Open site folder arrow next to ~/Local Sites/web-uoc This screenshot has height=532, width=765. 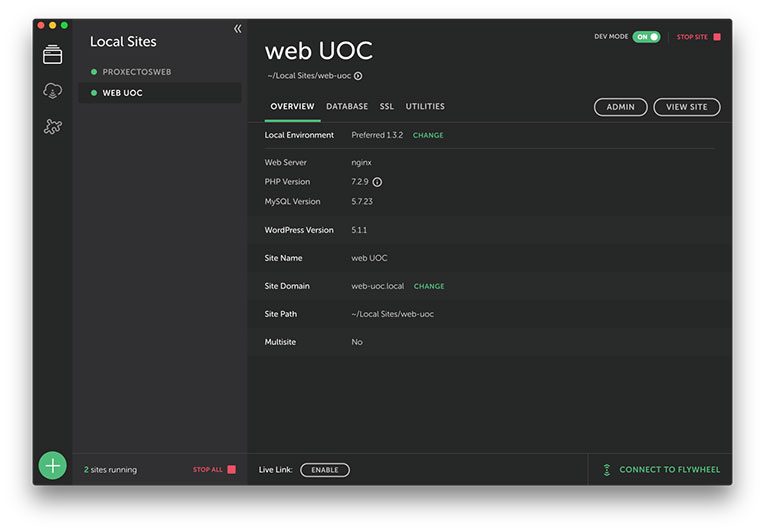click(358, 76)
